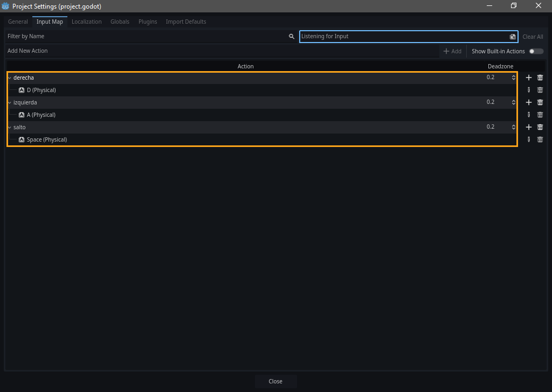Collapse the salto action entry
Image resolution: width=552 pixels, height=392 pixels.
(10, 127)
